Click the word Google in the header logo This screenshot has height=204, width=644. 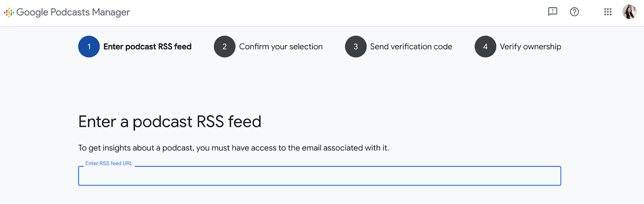pyautogui.click(x=32, y=12)
